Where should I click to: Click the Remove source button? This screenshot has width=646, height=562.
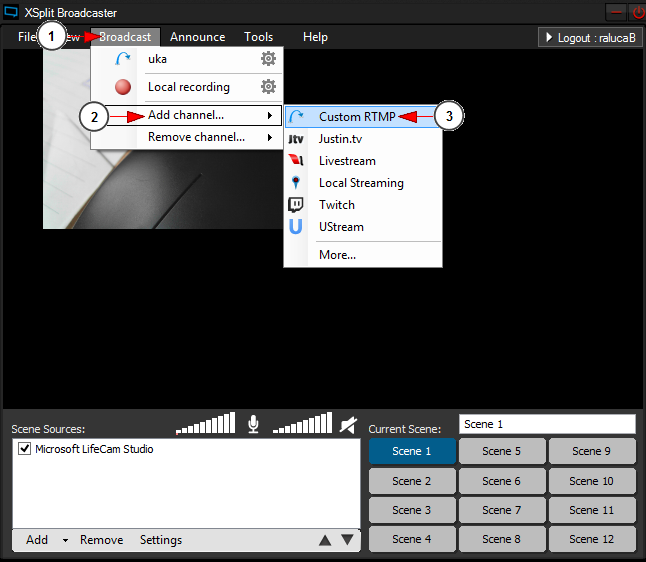pos(101,540)
